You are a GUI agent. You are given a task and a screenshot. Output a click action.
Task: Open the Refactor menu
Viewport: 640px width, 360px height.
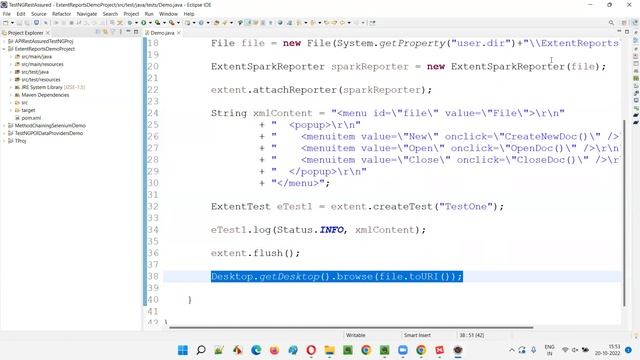[x=62, y=14]
